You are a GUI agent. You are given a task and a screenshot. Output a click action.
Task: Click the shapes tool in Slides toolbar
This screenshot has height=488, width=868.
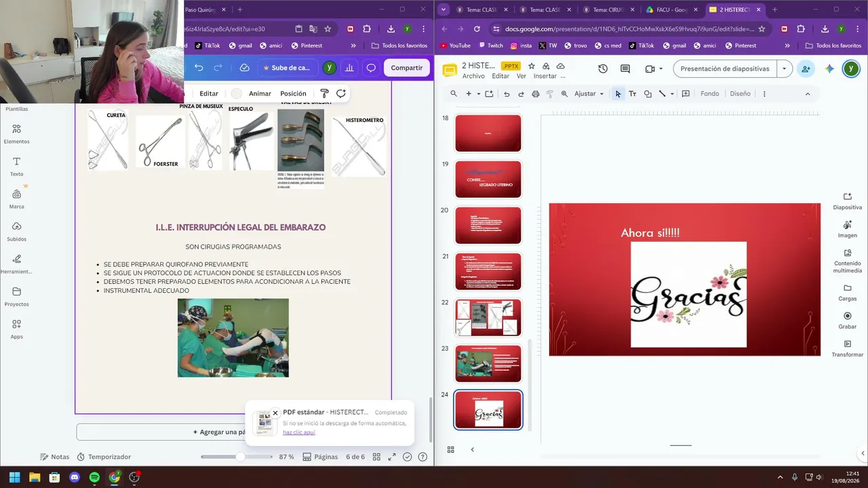pyautogui.click(x=648, y=94)
